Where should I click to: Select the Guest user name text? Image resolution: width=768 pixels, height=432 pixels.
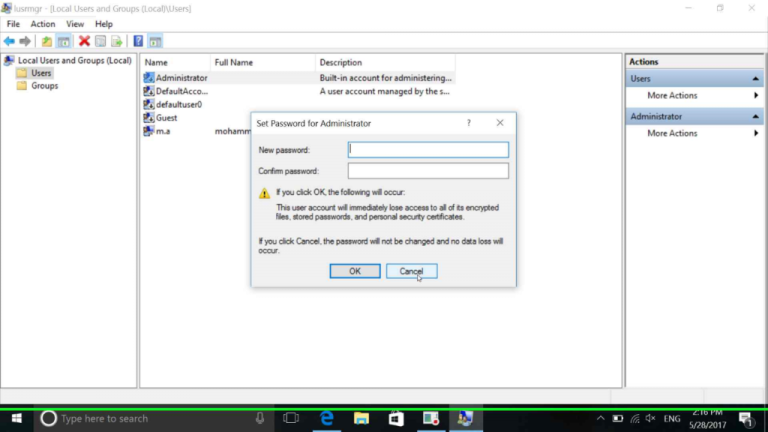coord(167,118)
